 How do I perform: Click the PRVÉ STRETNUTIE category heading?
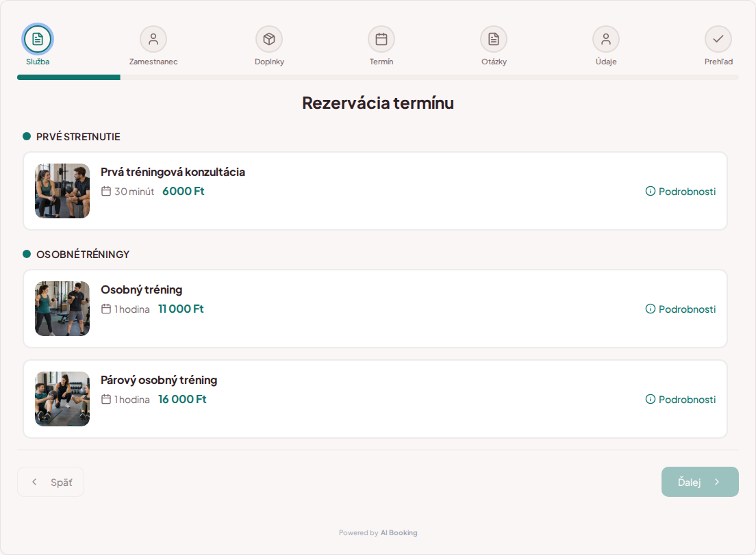pos(78,137)
